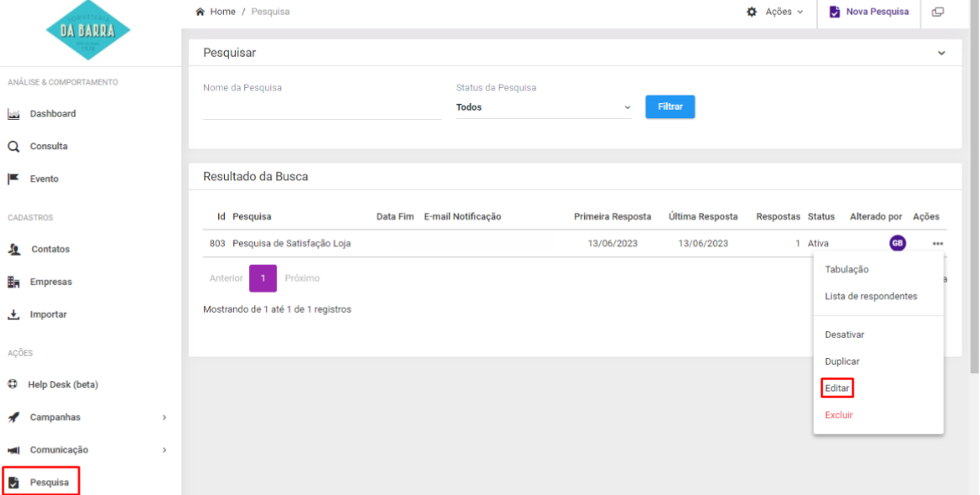Open the Status da Pesquisa dropdown
This screenshot has width=980, height=495.
(543, 107)
